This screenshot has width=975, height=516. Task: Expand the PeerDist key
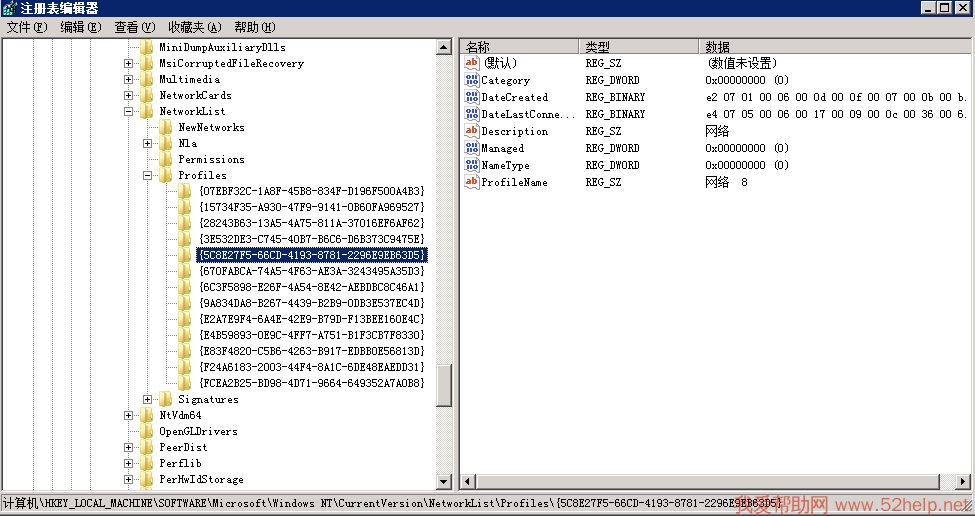128,448
